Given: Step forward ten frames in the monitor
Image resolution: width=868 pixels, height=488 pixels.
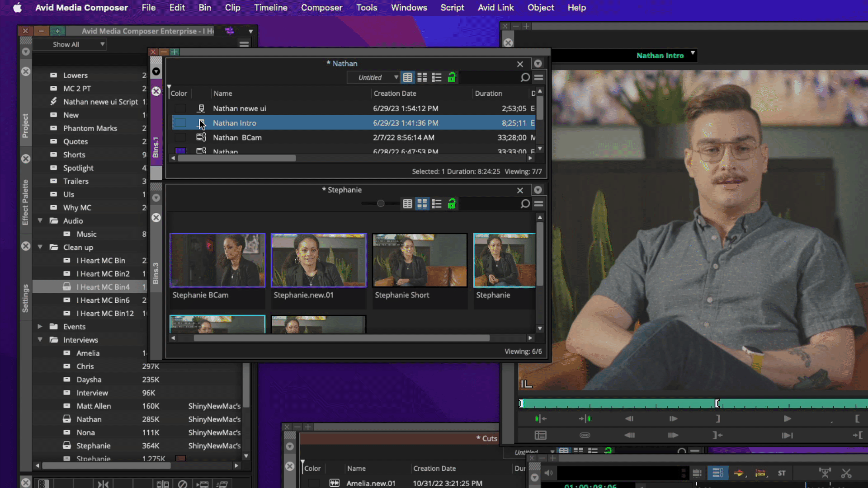Looking at the screenshot, I should 673,435.
